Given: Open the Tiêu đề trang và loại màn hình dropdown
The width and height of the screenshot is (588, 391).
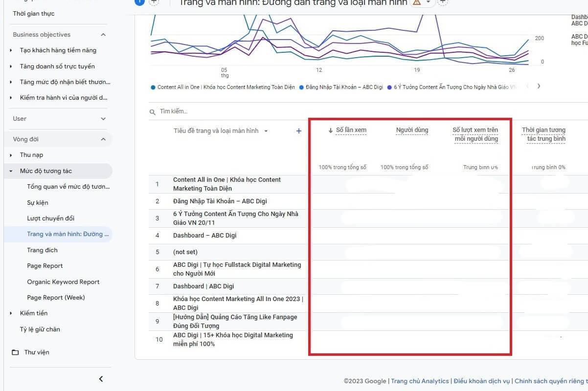Looking at the screenshot, I should (x=266, y=131).
